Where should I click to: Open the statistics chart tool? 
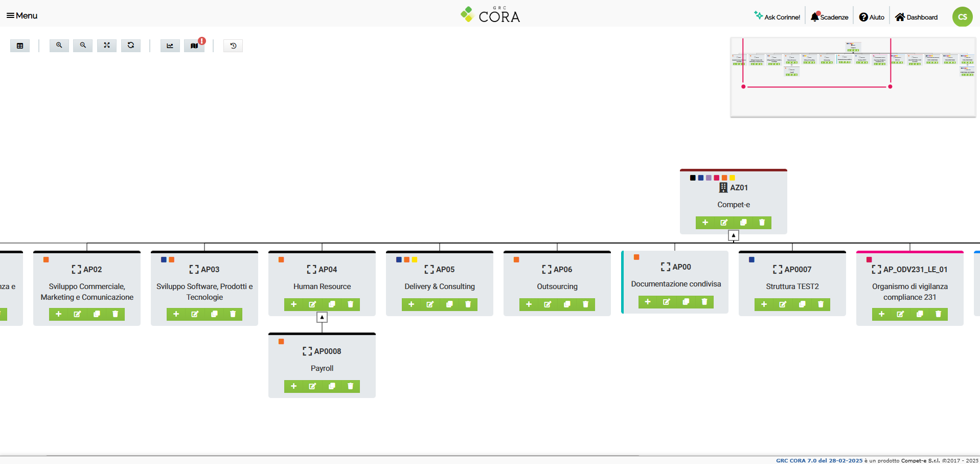pos(170,46)
